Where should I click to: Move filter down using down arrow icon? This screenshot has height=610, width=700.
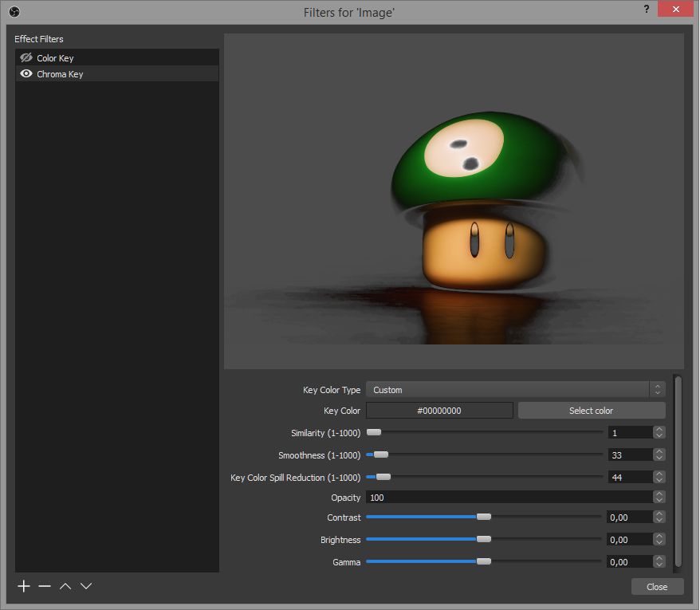pos(85,586)
